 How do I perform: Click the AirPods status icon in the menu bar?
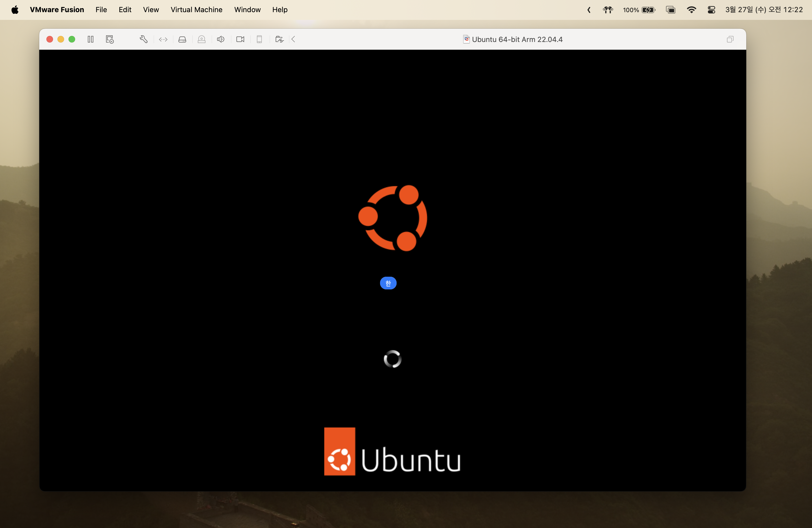coord(608,10)
